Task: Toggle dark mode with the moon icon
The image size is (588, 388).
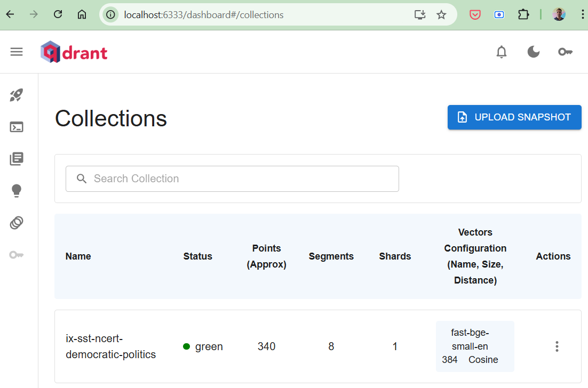Action: click(534, 52)
